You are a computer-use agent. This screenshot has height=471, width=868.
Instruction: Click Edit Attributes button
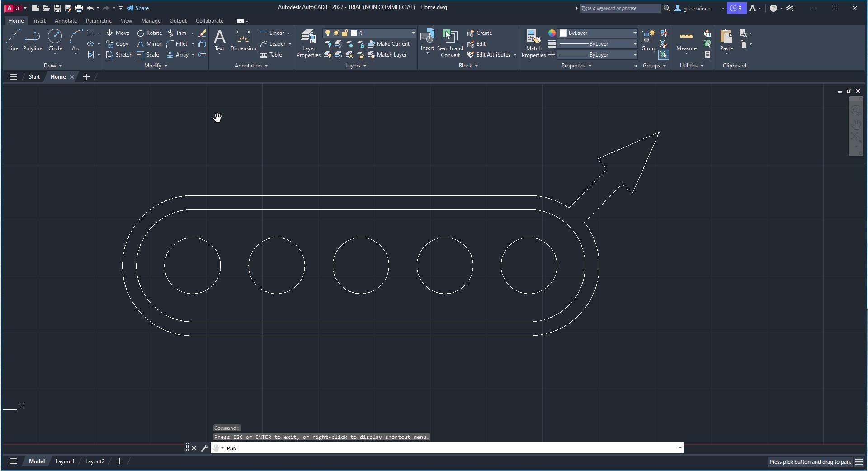[489, 55]
